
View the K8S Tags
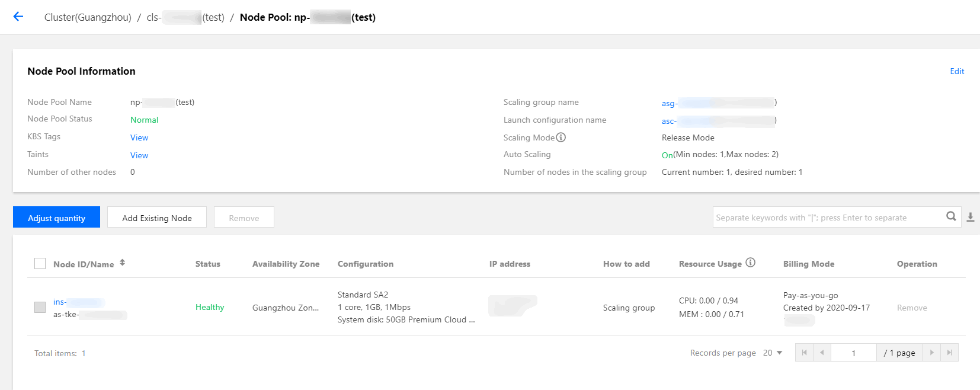pyautogui.click(x=139, y=138)
